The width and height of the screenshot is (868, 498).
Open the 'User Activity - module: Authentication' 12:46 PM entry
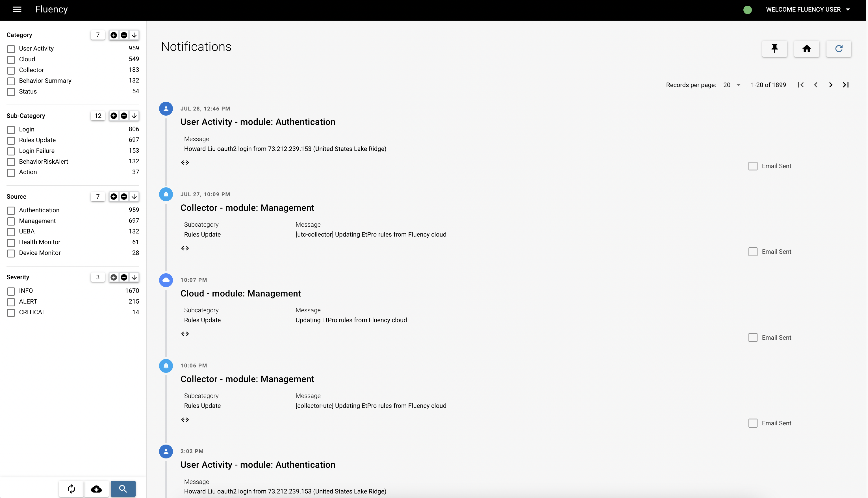(258, 122)
